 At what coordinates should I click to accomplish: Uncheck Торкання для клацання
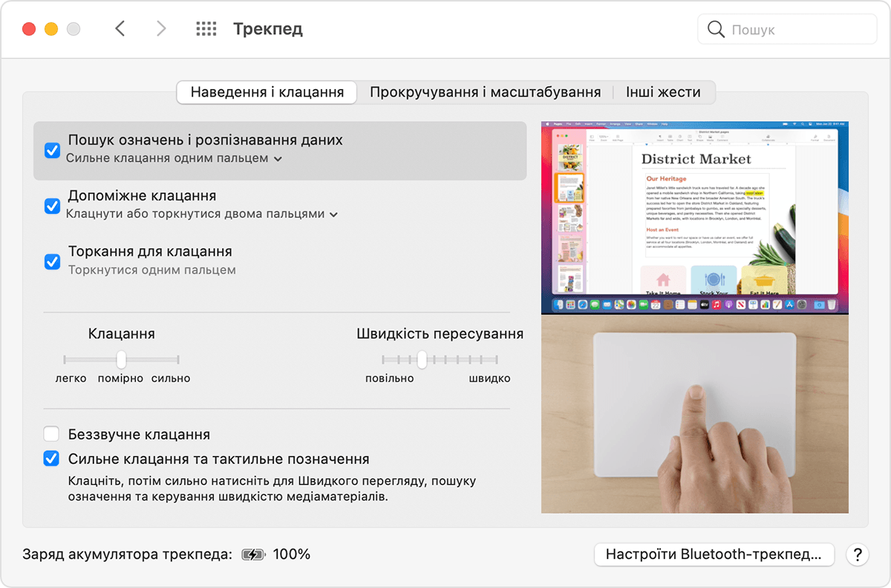(x=51, y=261)
